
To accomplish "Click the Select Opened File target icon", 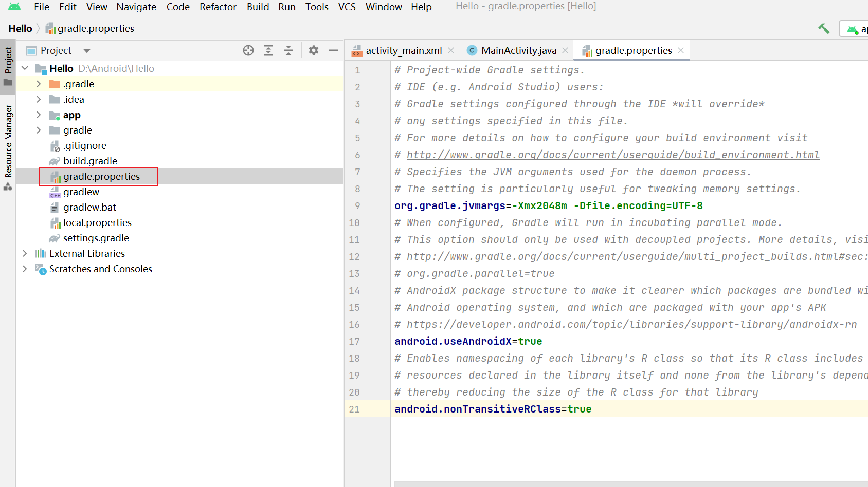I will click(x=248, y=50).
